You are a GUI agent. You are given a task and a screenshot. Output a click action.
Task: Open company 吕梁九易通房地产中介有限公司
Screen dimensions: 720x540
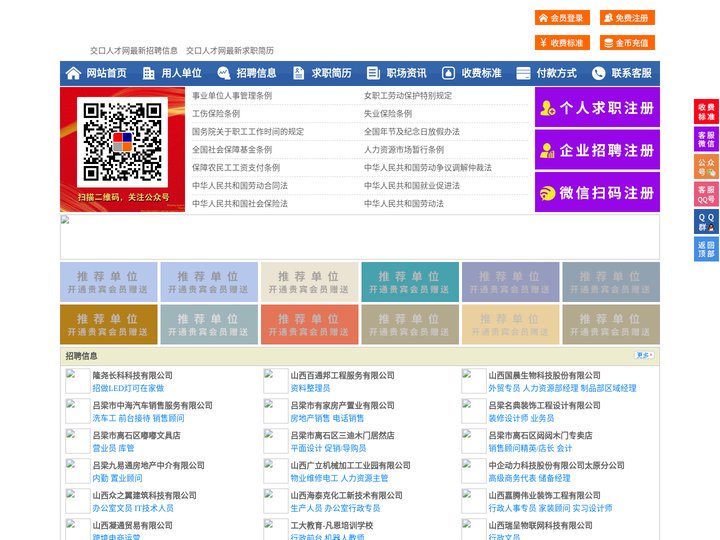(148, 465)
